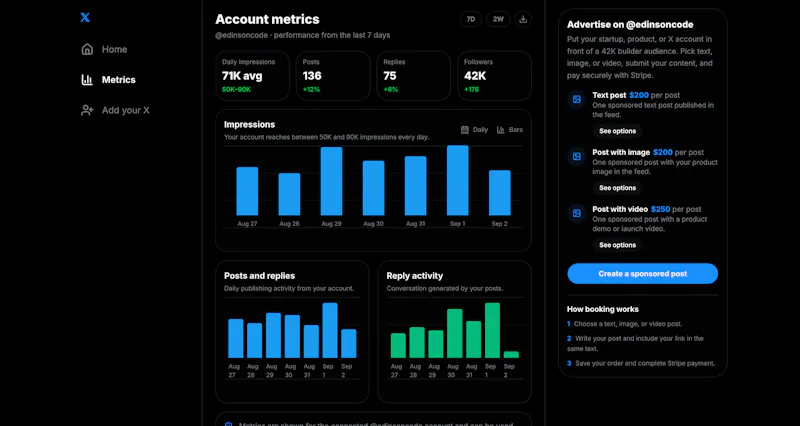Viewport: 800px width, 426px height.
Task: Click Advertise on @edinsoncode heading
Action: (x=630, y=24)
